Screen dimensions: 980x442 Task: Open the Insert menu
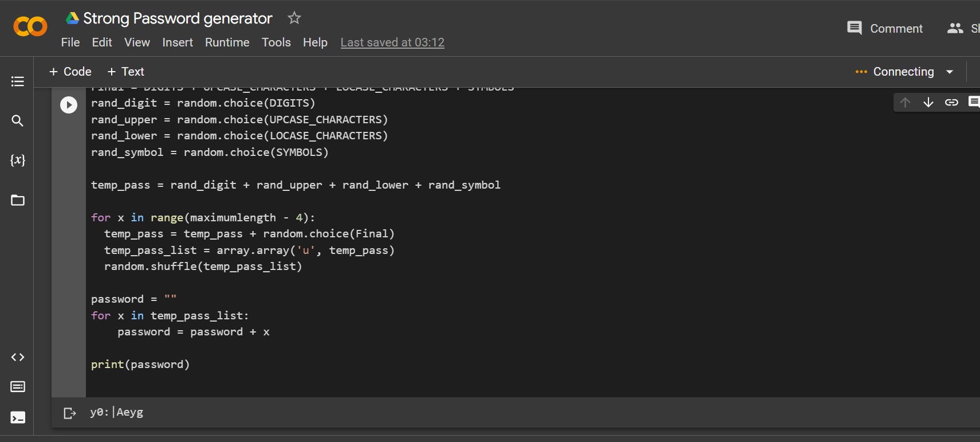tap(178, 42)
